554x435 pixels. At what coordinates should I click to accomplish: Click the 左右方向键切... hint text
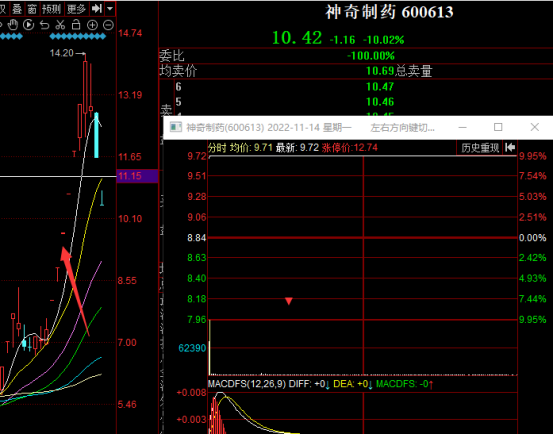pyautogui.click(x=402, y=128)
